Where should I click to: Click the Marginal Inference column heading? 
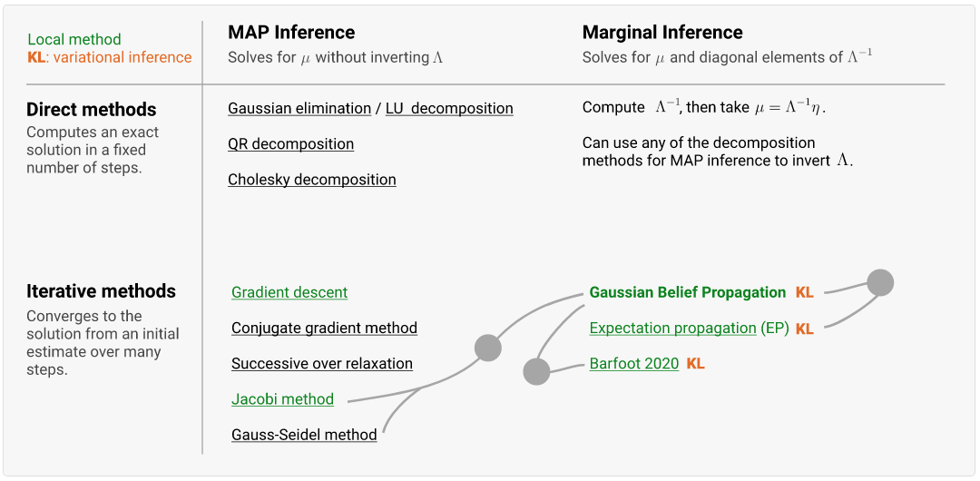(661, 33)
